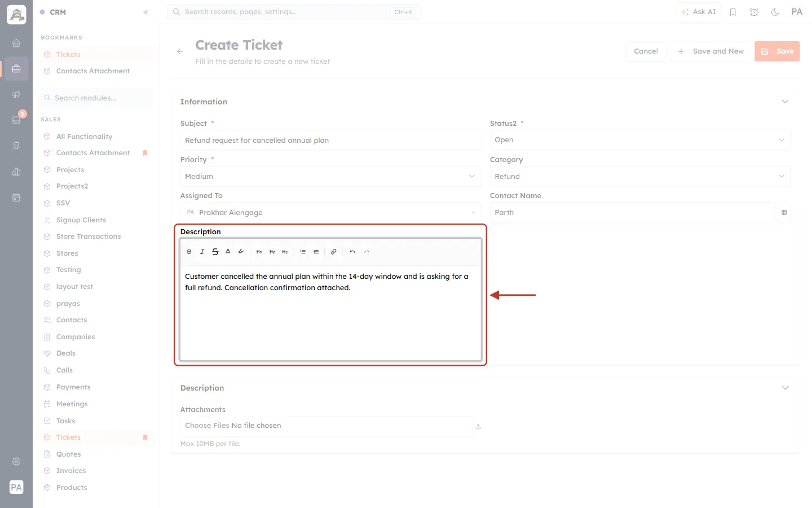Apply strikethrough formatting in the editor
Image resolution: width=812 pixels, height=508 pixels.
coord(215,252)
